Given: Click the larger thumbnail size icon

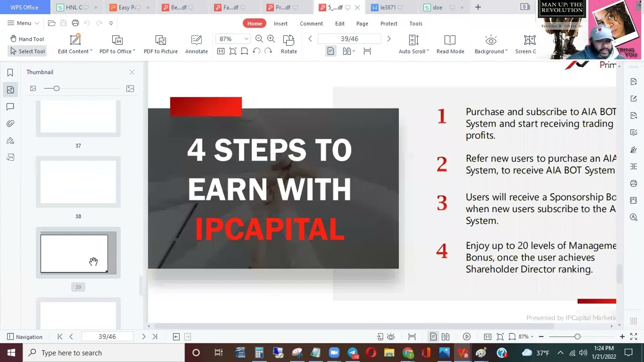Looking at the screenshot, I should [x=130, y=88].
